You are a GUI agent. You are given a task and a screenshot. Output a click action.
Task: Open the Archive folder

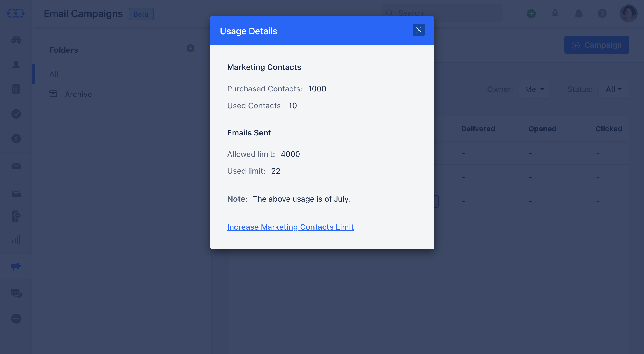[x=71, y=94]
